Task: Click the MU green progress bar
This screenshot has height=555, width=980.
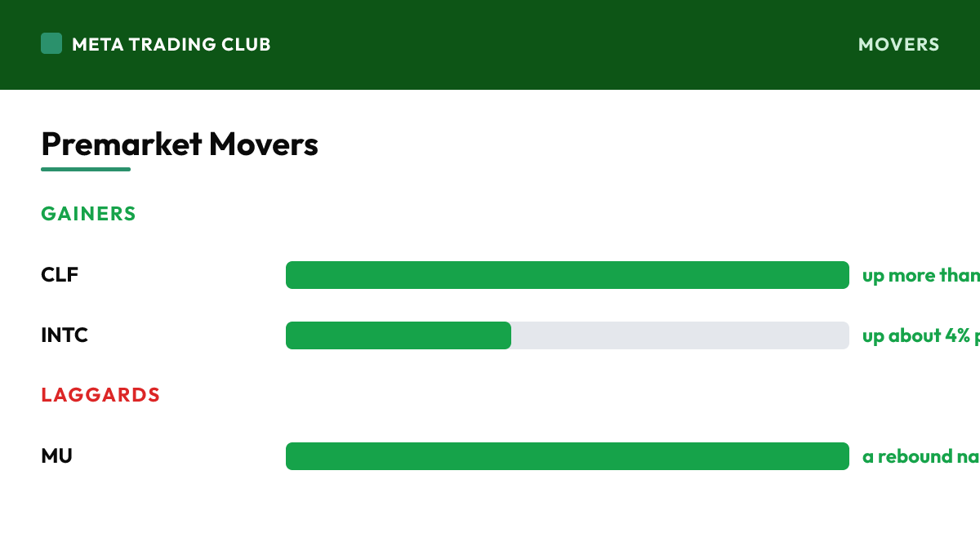Action: (x=568, y=456)
